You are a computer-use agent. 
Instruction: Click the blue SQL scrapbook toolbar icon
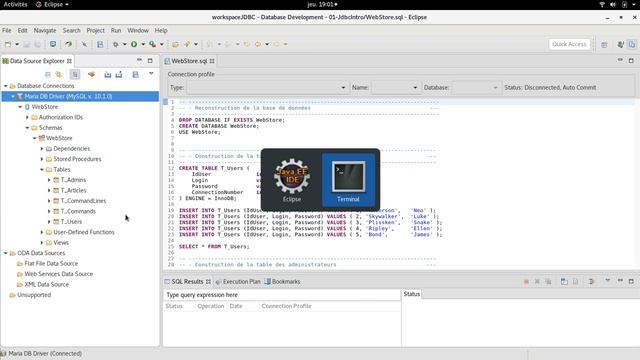click(x=100, y=44)
